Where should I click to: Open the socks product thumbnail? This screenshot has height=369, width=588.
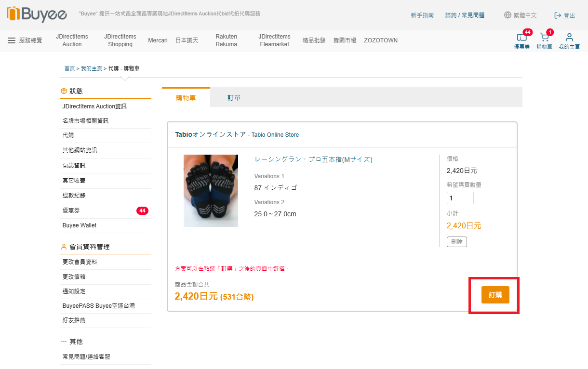211,191
